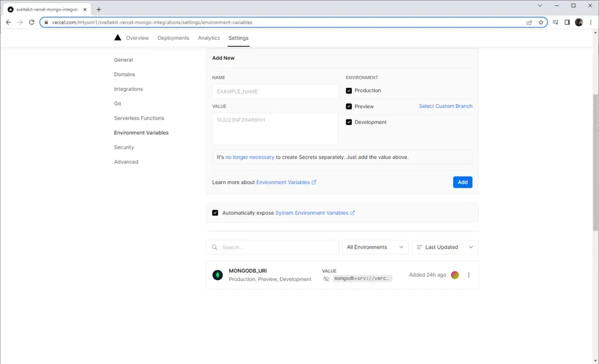599x364 pixels.
Task: Reload the page in the browser
Action: click(32, 22)
